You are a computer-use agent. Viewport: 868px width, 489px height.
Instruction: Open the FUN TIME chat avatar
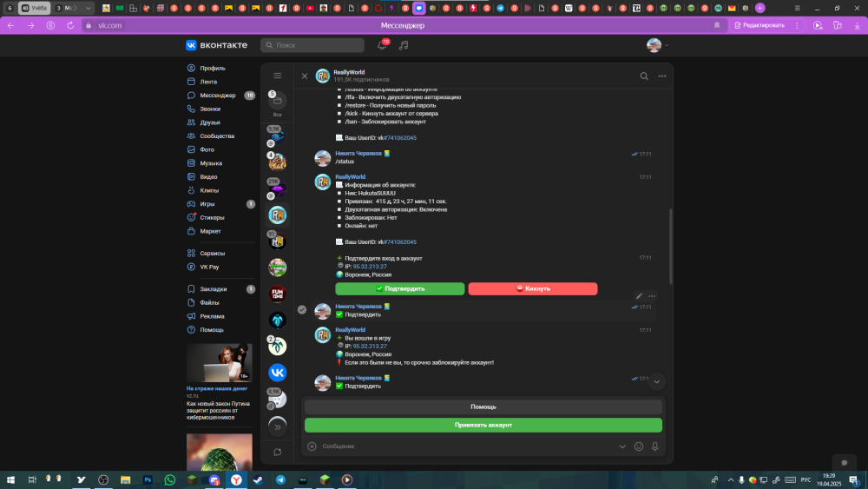[278, 294]
